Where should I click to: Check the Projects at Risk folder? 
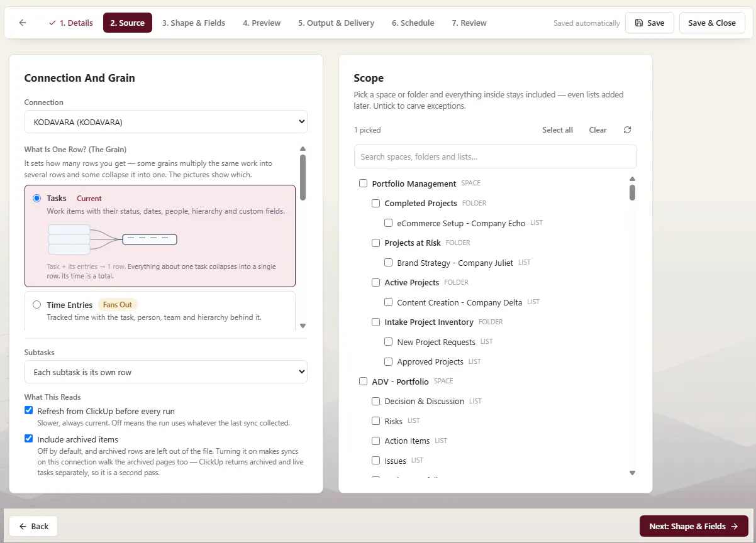click(375, 243)
